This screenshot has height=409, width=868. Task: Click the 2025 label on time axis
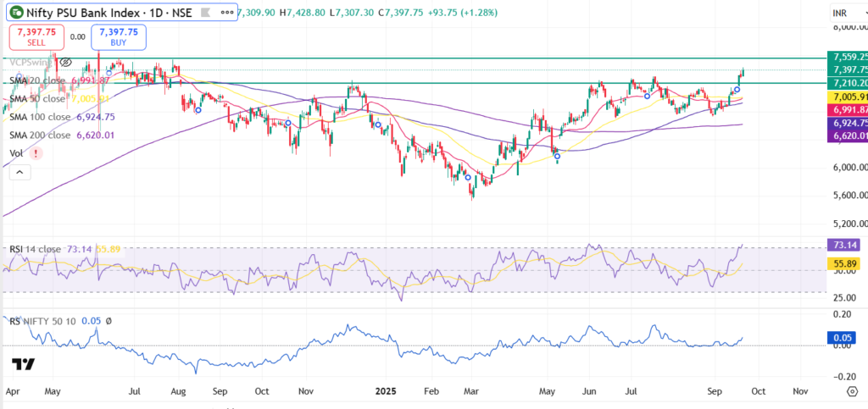pos(386,390)
